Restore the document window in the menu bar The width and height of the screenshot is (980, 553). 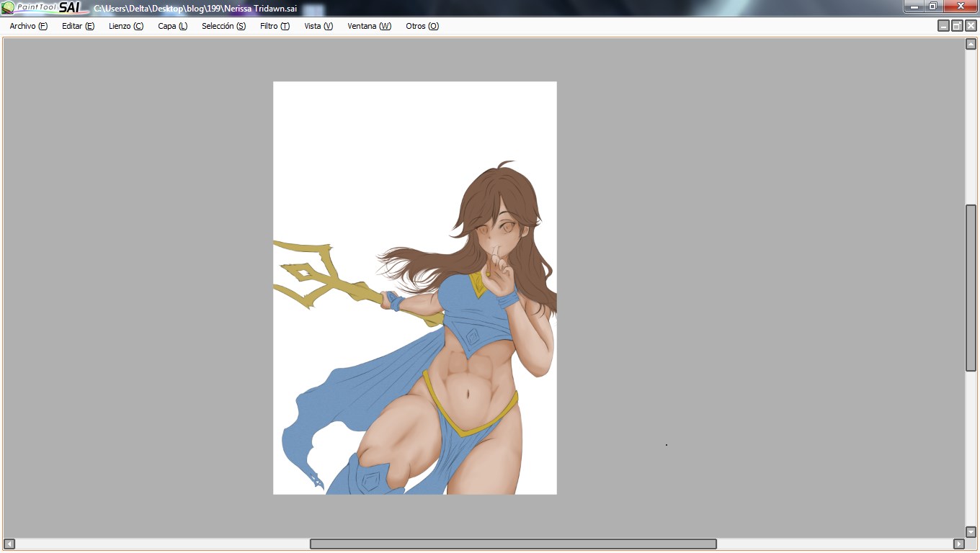pyautogui.click(x=957, y=26)
